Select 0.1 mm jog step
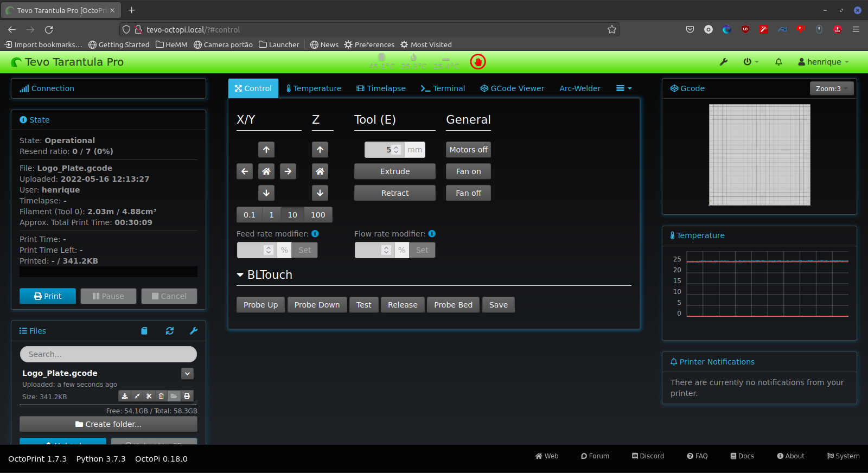Viewport: 868px width, 473px height. [x=250, y=215]
